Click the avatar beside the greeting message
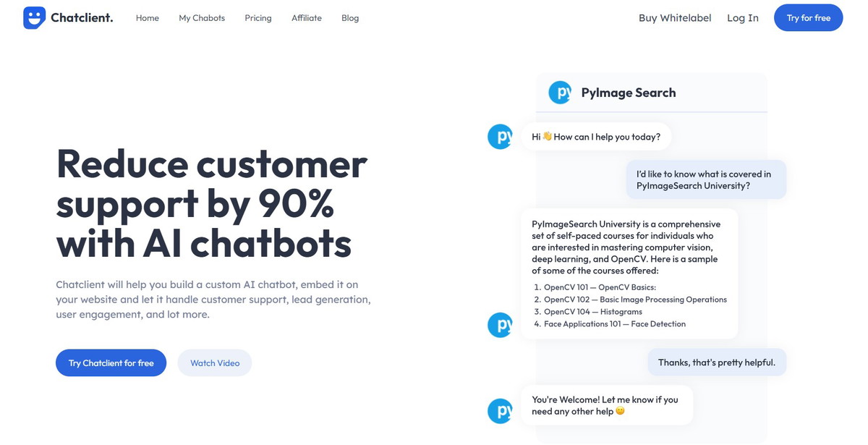868x445 pixels. click(x=500, y=137)
